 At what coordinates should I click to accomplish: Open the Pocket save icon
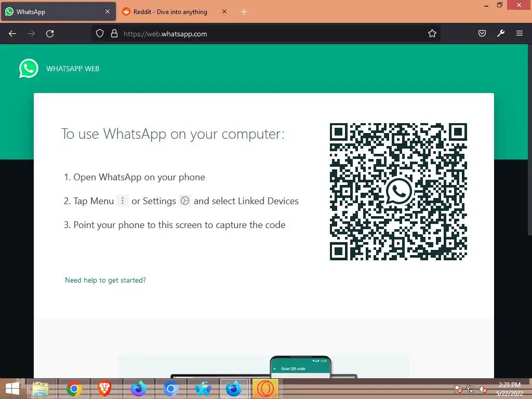[482, 33]
